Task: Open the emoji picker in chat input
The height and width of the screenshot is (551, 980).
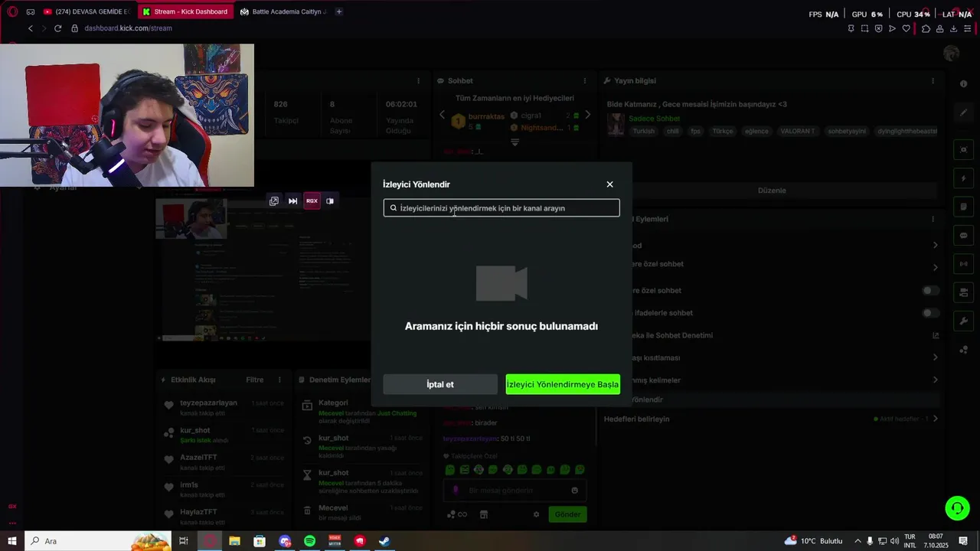Action: pyautogui.click(x=575, y=491)
